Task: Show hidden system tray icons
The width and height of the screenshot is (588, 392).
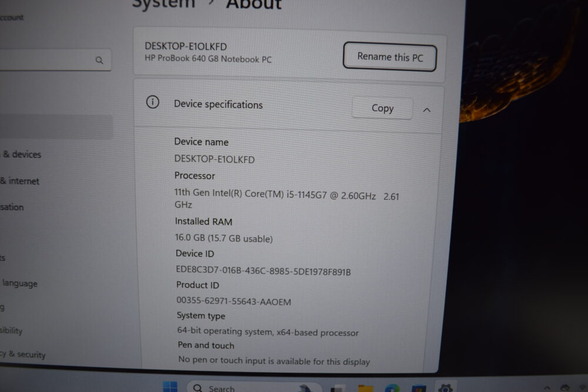Action: coord(547,388)
